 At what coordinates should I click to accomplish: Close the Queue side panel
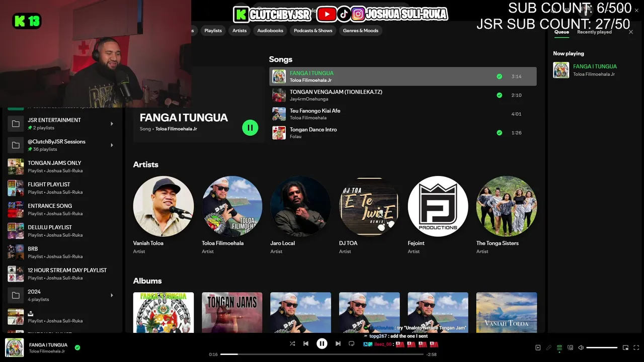click(631, 32)
